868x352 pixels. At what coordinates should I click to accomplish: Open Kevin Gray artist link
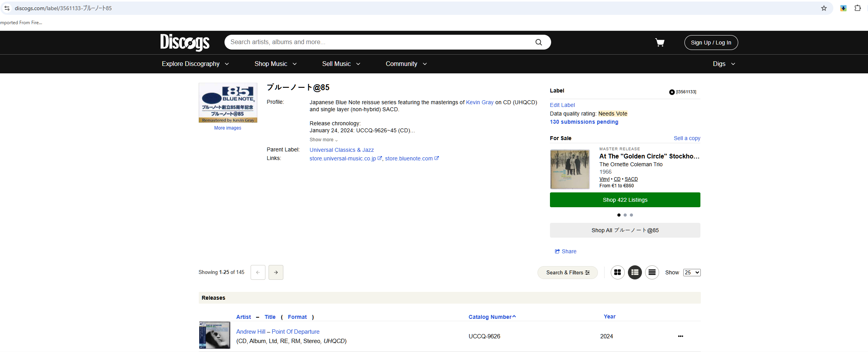coord(480,102)
